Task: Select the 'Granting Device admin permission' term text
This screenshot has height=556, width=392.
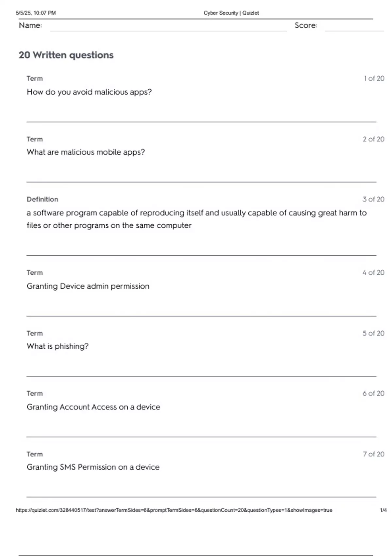Action: pos(88,286)
